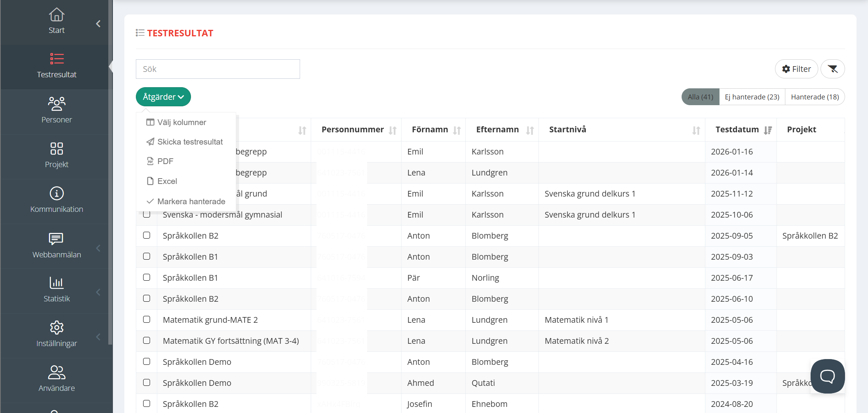This screenshot has width=868, height=413.
Task: Select Markera hanterade menu item
Action: click(191, 202)
